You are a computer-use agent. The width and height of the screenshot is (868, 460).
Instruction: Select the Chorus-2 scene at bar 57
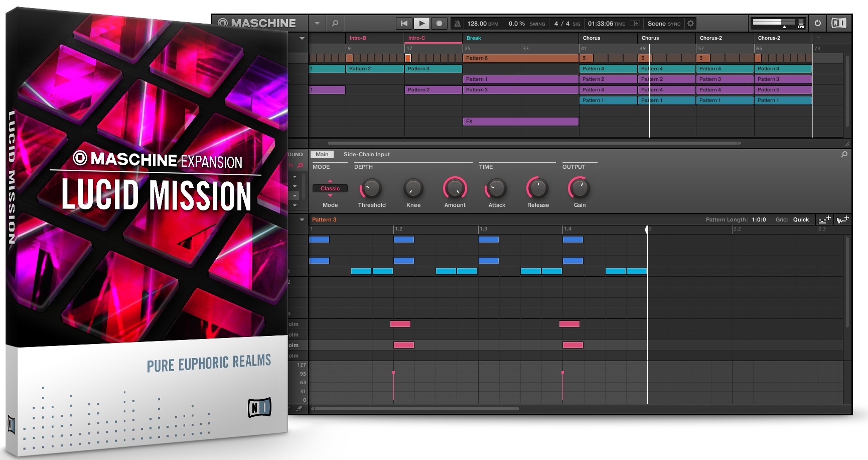(725, 38)
